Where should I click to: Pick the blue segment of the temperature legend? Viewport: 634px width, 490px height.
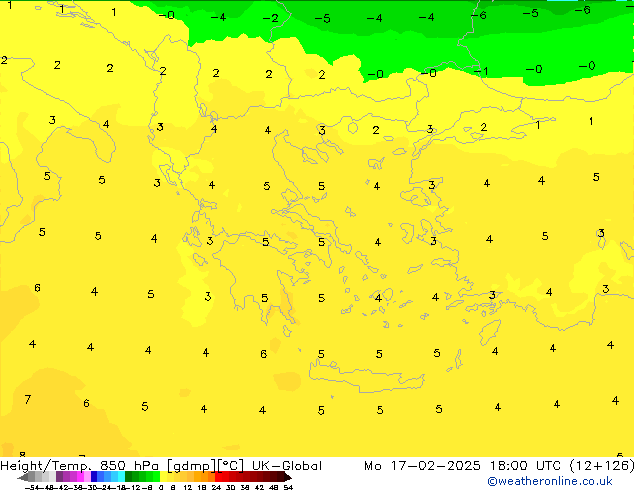98,477
